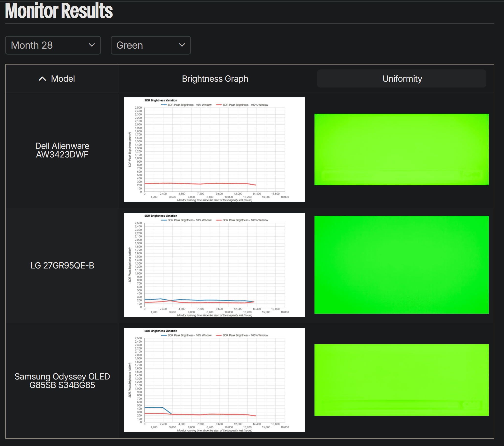Sort table by Model column header
The image size is (504, 446).
(x=63, y=79)
